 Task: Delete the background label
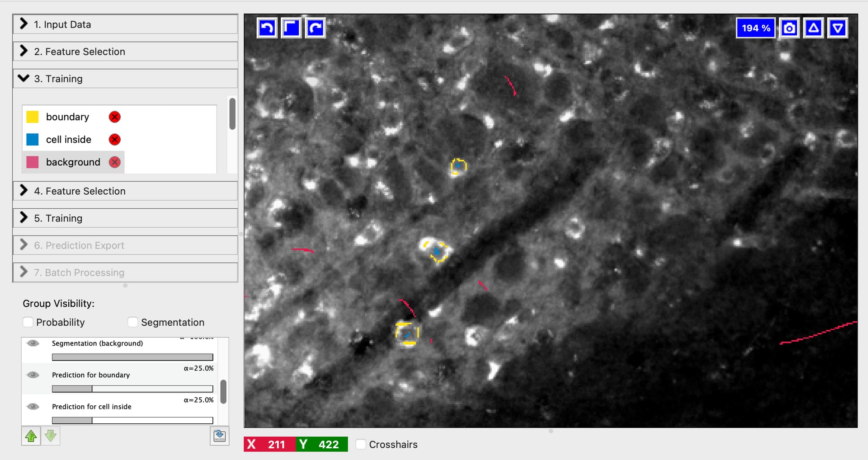pyautogui.click(x=115, y=162)
